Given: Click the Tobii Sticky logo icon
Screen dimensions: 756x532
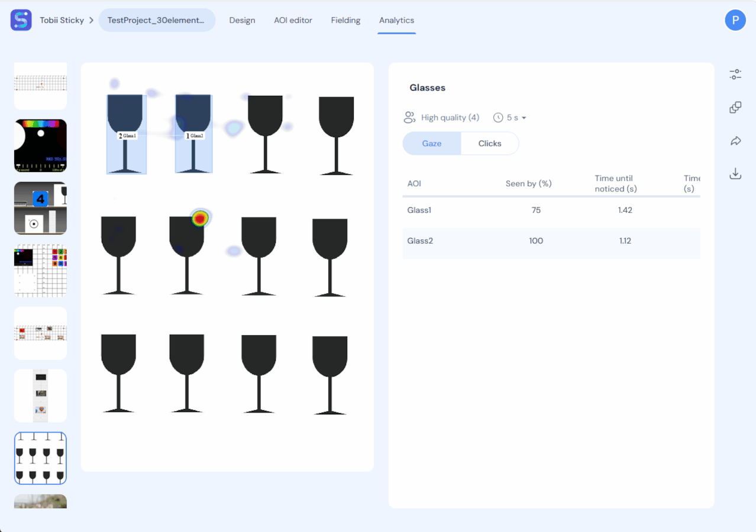Looking at the screenshot, I should pos(21,20).
